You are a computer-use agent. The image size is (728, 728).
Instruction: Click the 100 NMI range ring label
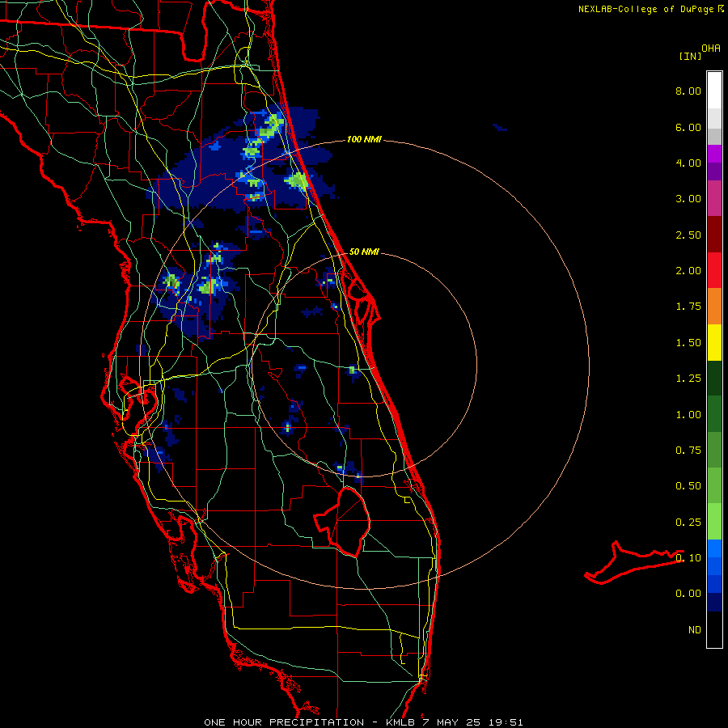364,139
